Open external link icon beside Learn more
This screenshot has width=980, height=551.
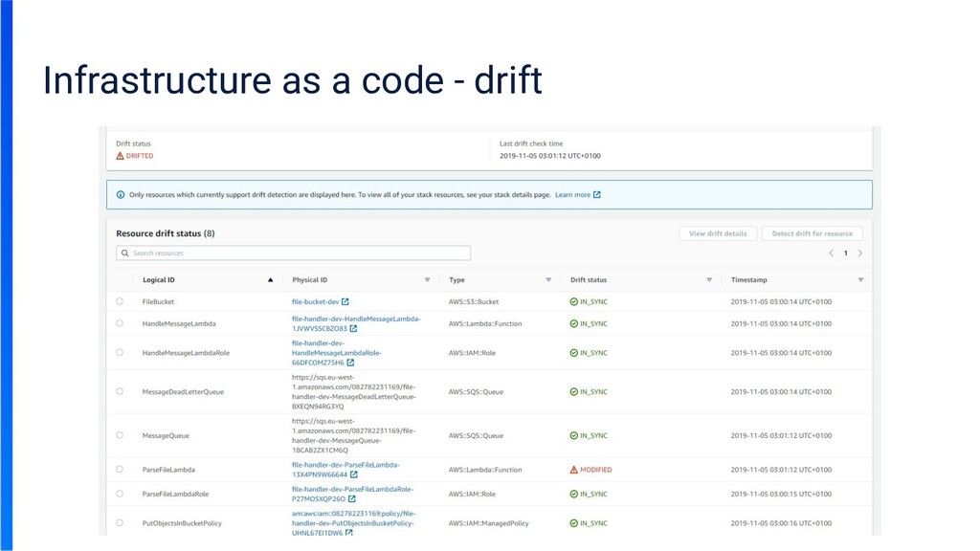[597, 194]
